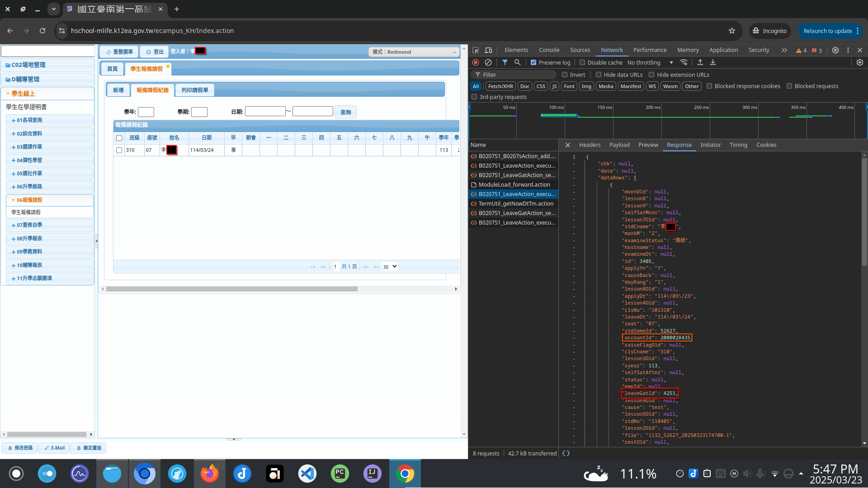The width and height of the screenshot is (868, 488).
Task: Toggle the device toolbar icon
Action: click(488, 50)
